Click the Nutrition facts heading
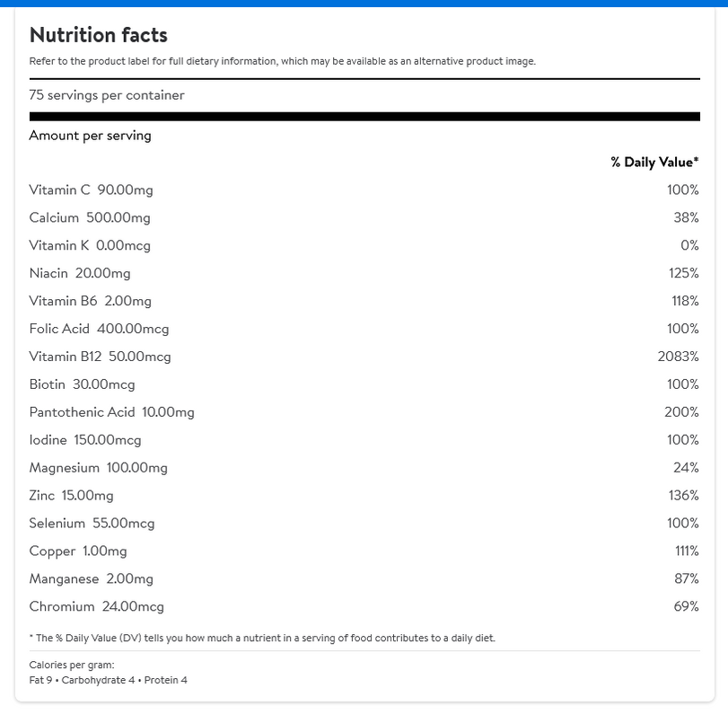This screenshot has width=728, height=723. tap(99, 35)
